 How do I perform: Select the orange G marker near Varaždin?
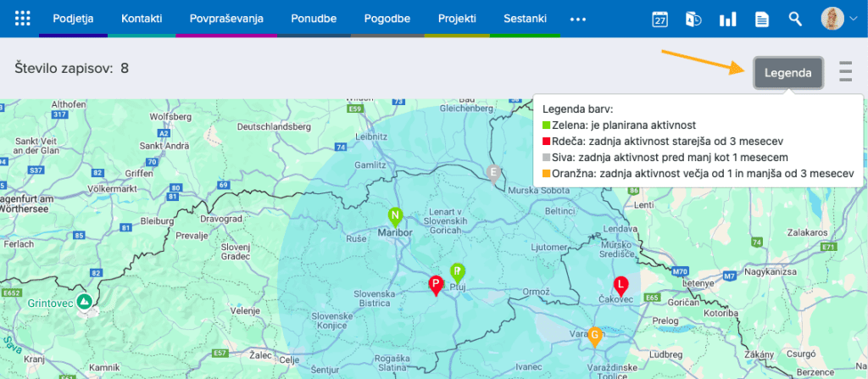point(595,336)
